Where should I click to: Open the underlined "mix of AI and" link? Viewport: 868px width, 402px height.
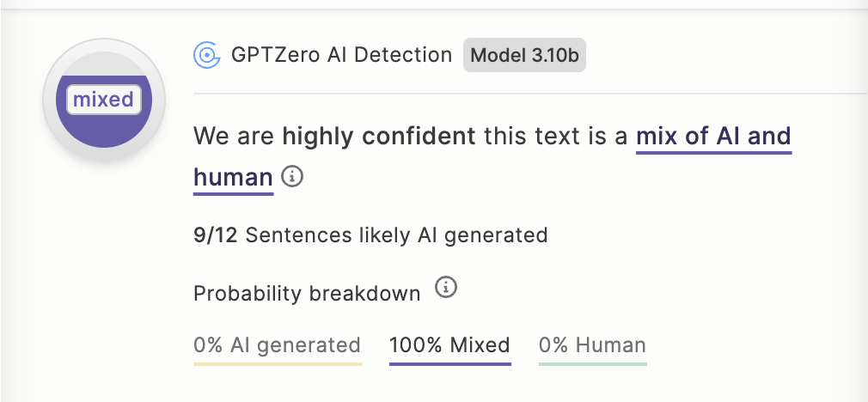tap(713, 136)
